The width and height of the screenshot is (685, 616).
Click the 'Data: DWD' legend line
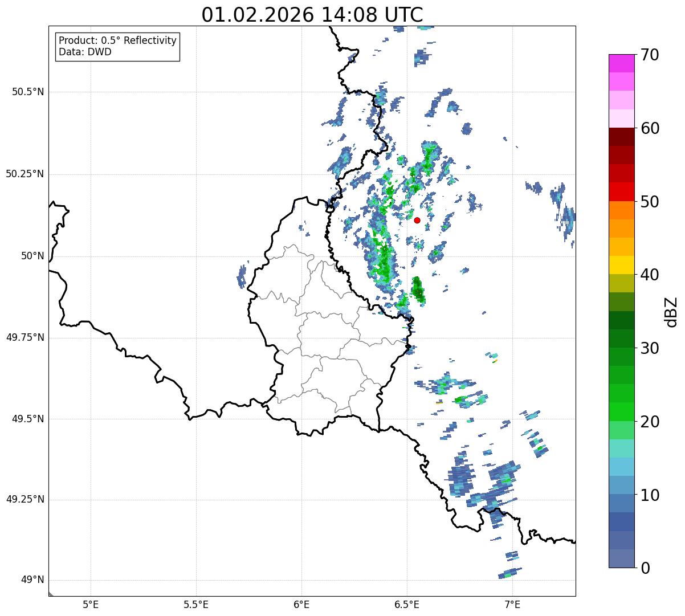85,52
